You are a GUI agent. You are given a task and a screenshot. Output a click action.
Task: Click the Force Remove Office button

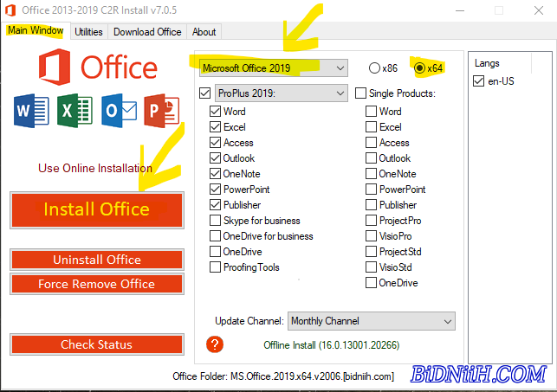[x=97, y=284]
